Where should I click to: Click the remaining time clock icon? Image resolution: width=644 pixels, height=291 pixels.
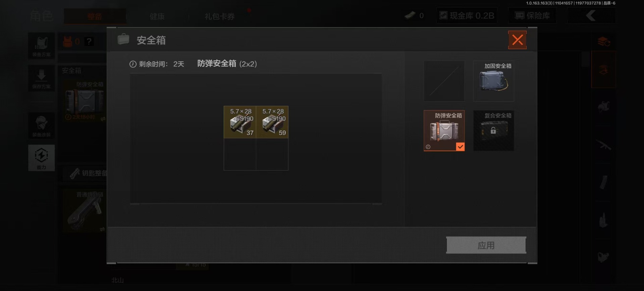[x=133, y=64]
